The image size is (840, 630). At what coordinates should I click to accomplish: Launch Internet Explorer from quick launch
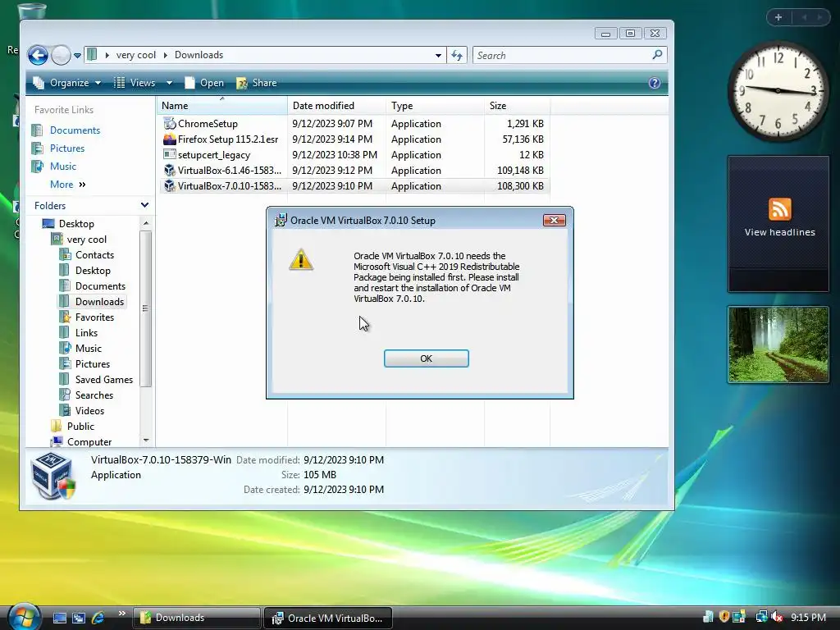[98, 618]
